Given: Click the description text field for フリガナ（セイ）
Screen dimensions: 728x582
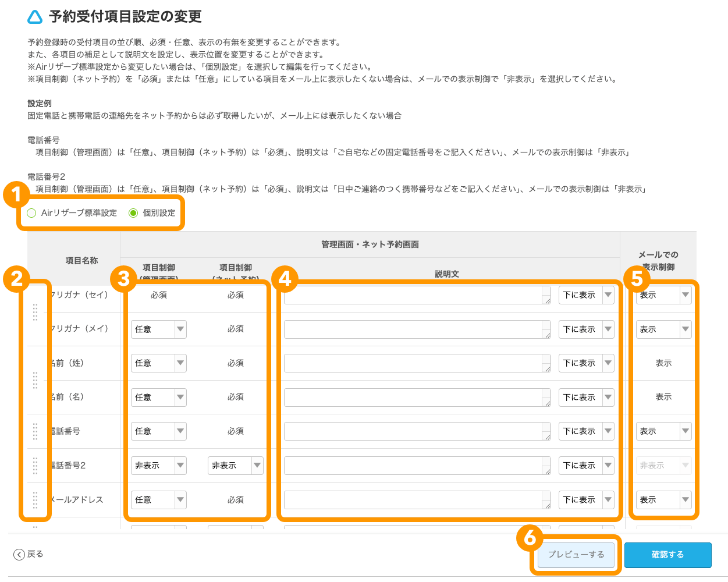Looking at the screenshot, I should pos(417,295).
